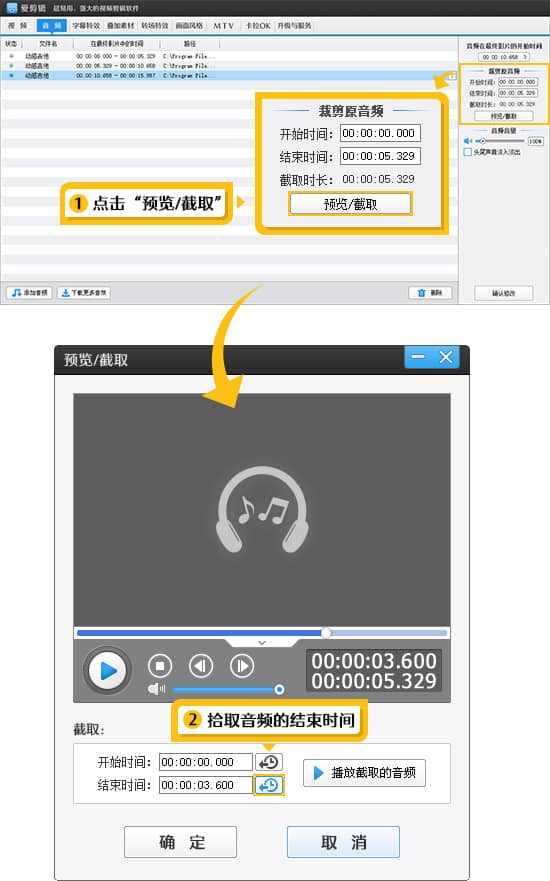Click the 00:00:05.329 total duration display
This screenshot has height=881, width=550.
(374, 681)
